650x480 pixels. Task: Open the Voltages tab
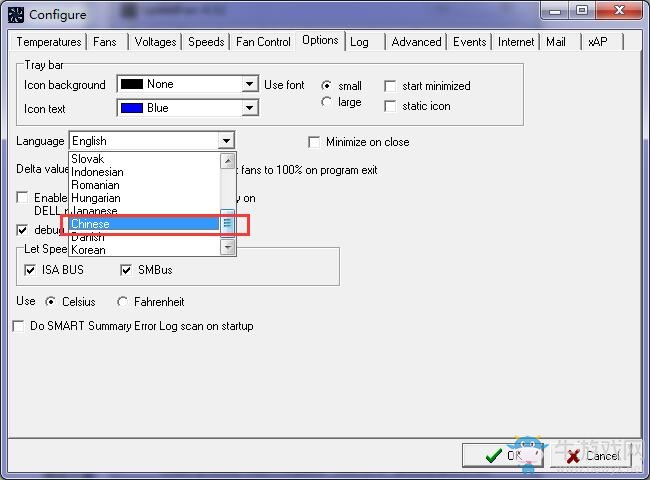155,42
